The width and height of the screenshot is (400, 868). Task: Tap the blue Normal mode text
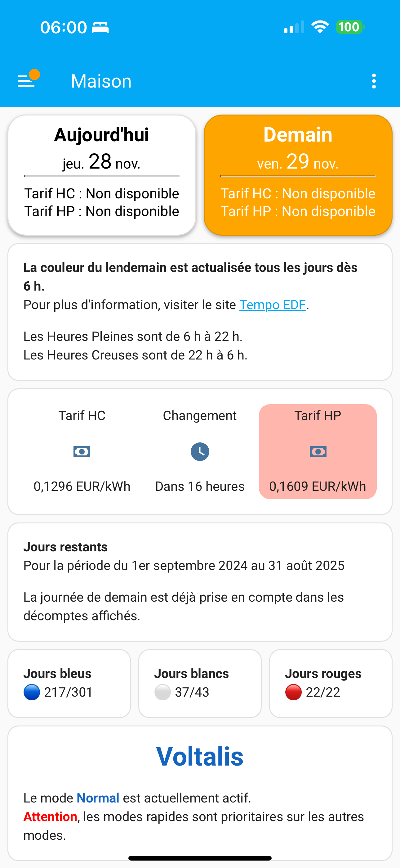click(98, 798)
